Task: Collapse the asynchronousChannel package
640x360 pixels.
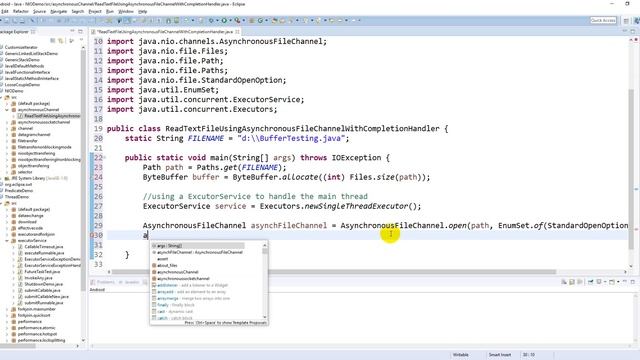Action: coord(7,110)
